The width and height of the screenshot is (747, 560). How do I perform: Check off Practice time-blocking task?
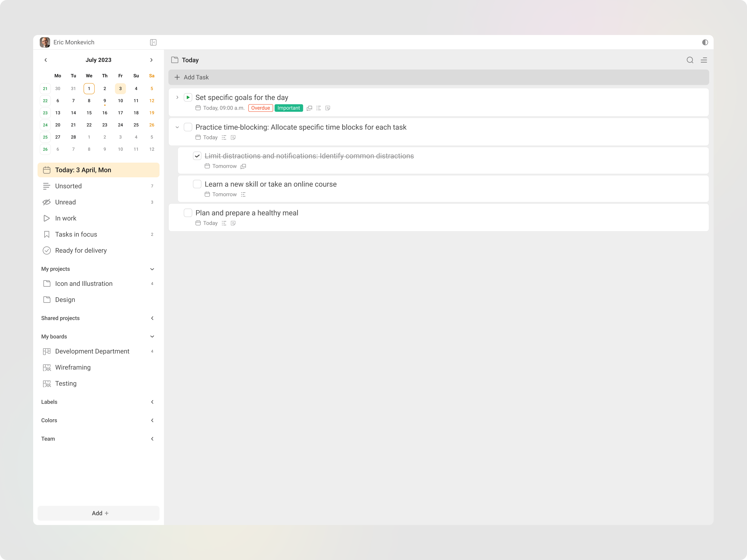(188, 127)
